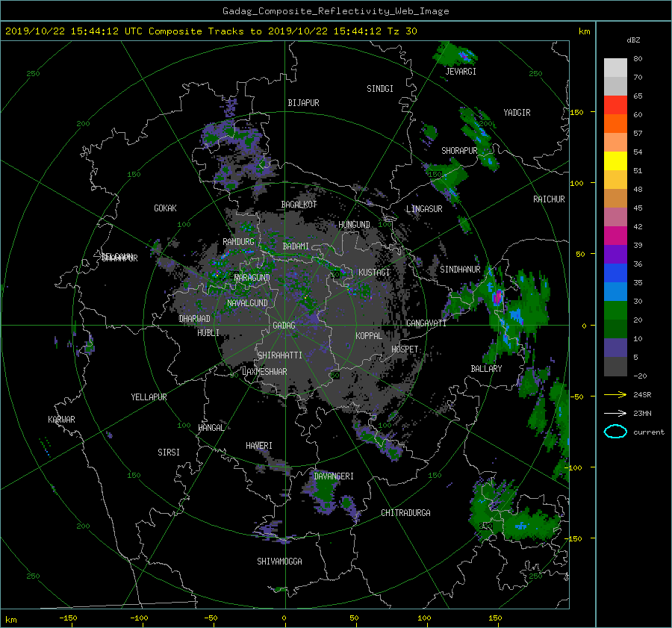Image resolution: width=672 pixels, height=628 pixels.
Task: Select the indigo 5-10 dBZ legend swatch
Action: 615,348
